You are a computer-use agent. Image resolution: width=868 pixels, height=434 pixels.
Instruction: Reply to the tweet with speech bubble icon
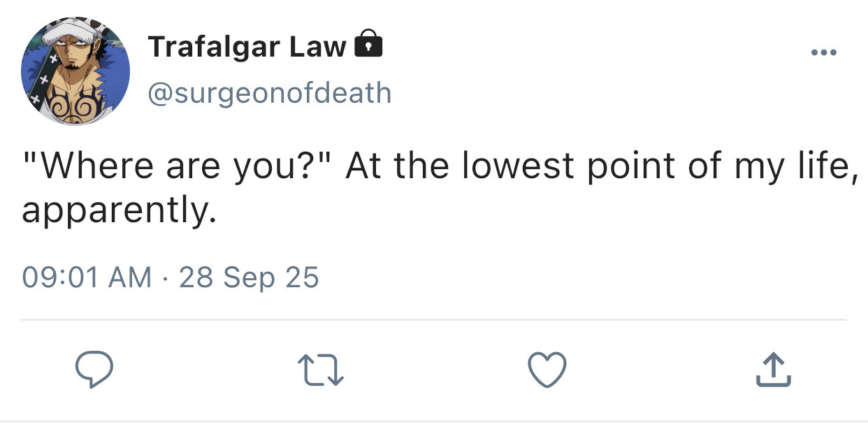(93, 370)
